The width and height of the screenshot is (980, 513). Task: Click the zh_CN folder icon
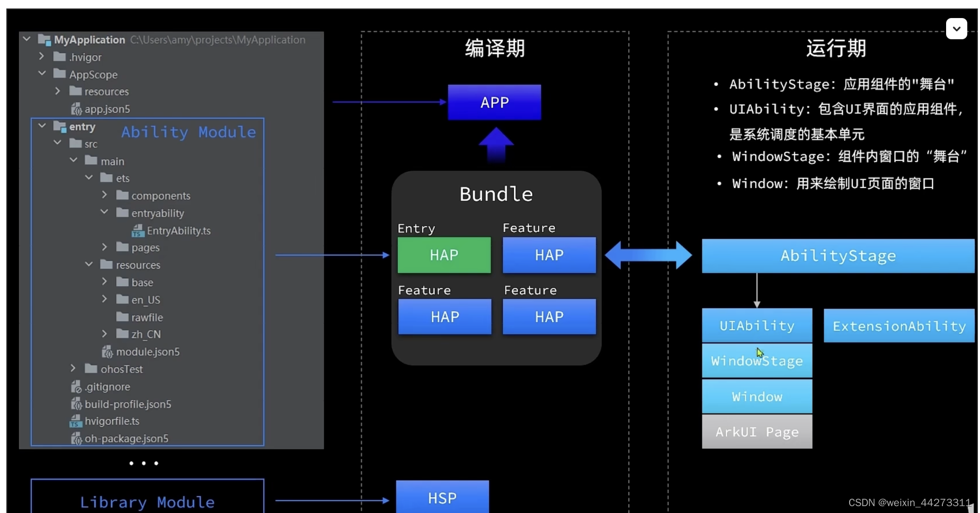[x=122, y=334]
